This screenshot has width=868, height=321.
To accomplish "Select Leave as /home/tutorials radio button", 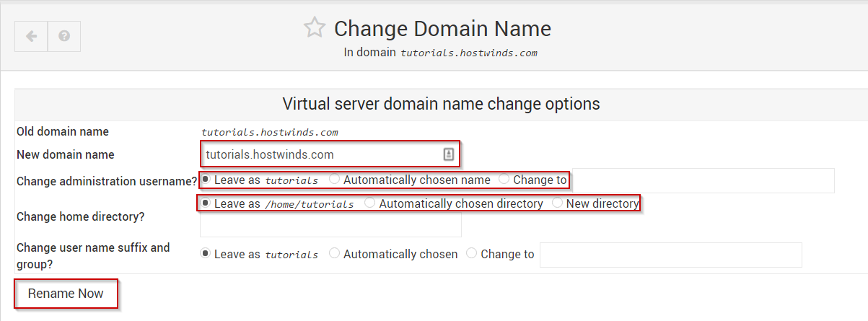I will pyautogui.click(x=206, y=203).
